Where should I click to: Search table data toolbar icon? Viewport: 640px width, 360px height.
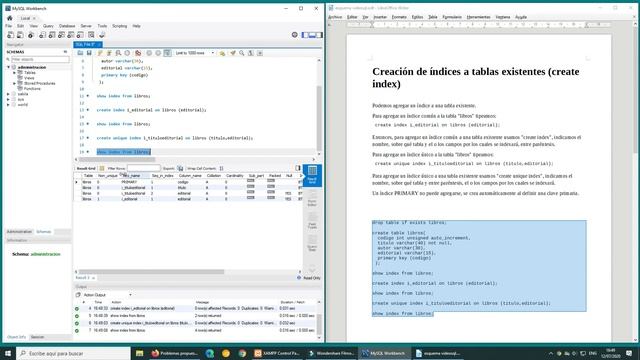pyautogui.click(x=91, y=35)
